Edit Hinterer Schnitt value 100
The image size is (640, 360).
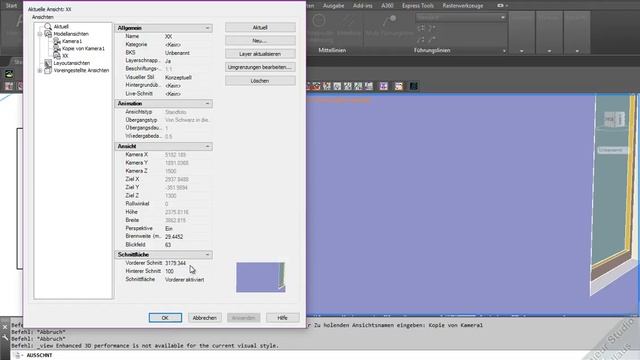pos(188,271)
